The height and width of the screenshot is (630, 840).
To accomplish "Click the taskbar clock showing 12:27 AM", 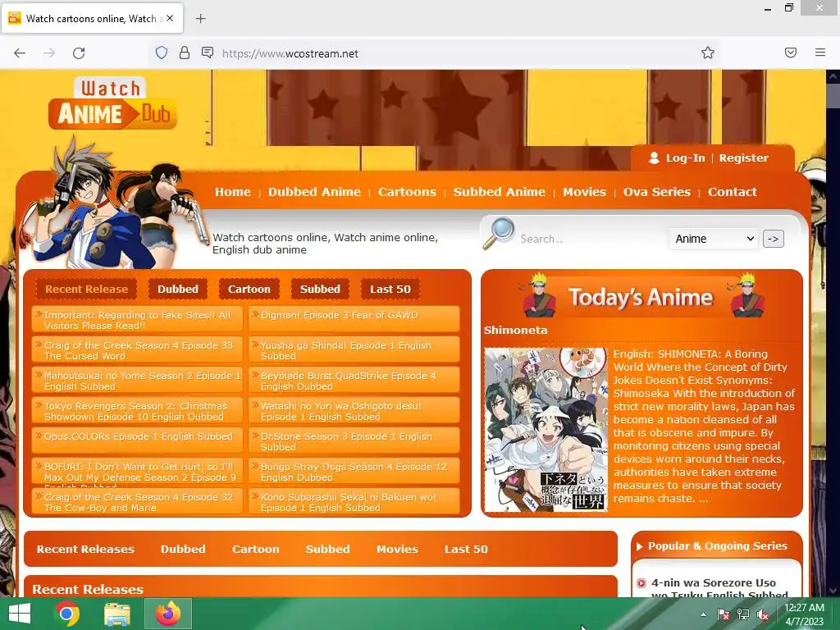I will point(804,614).
